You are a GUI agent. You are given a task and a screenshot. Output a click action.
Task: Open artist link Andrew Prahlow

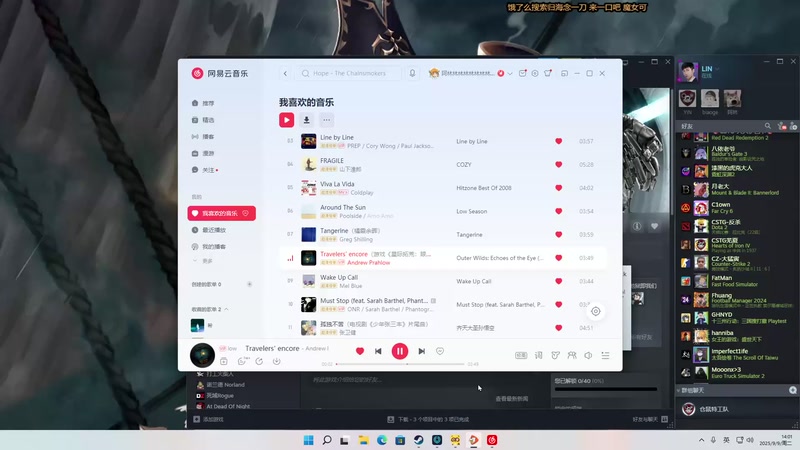coord(368,263)
